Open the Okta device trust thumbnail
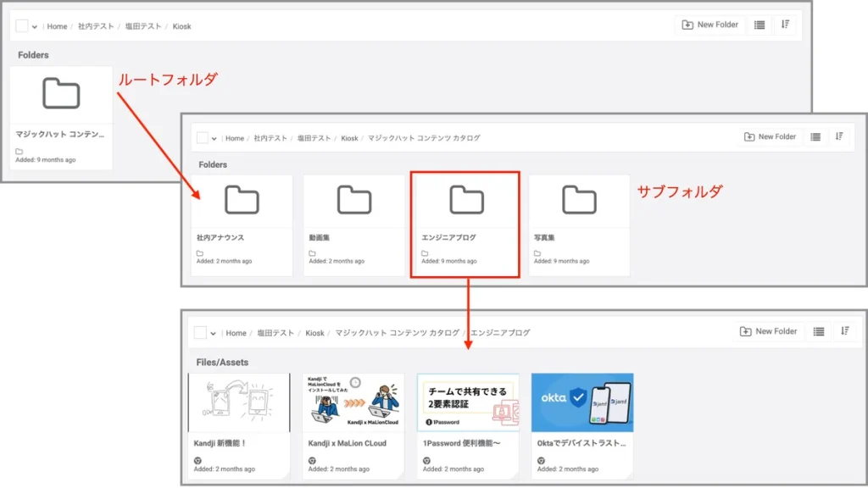Screen dimensions: 868x488 click(x=581, y=402)
